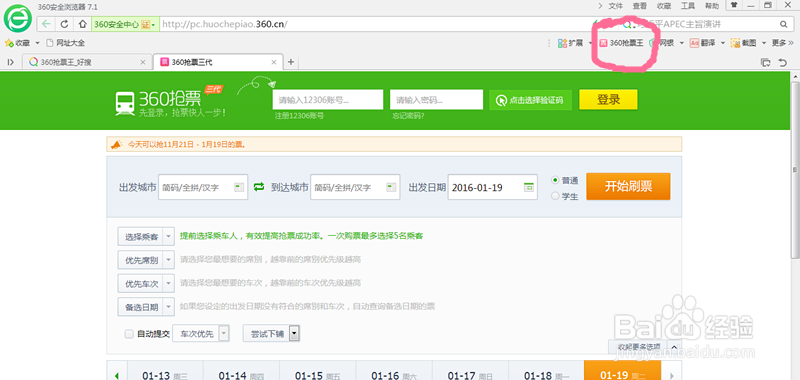Open station picker icon in 出发城市 field
The height and width of the screenshot is (380, 800).
[x=238, y=187]
